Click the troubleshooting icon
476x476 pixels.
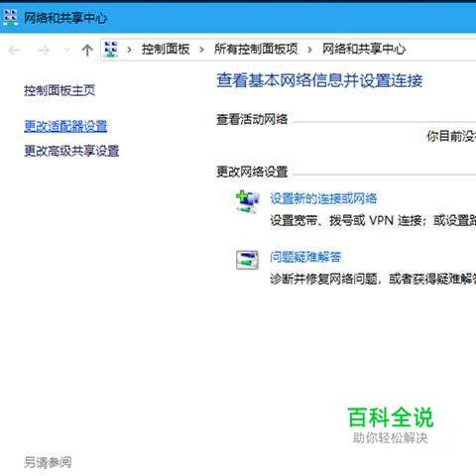pyautogui.click(x=247, y=260)
